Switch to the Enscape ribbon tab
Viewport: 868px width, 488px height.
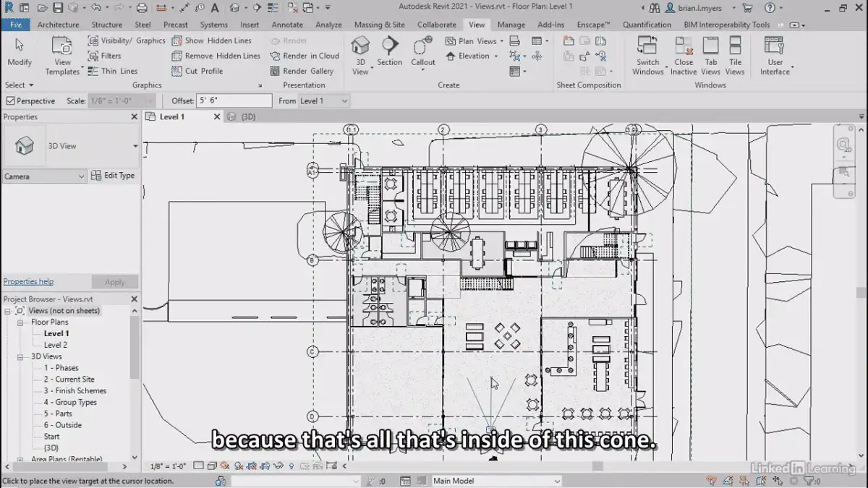point(593,25)
